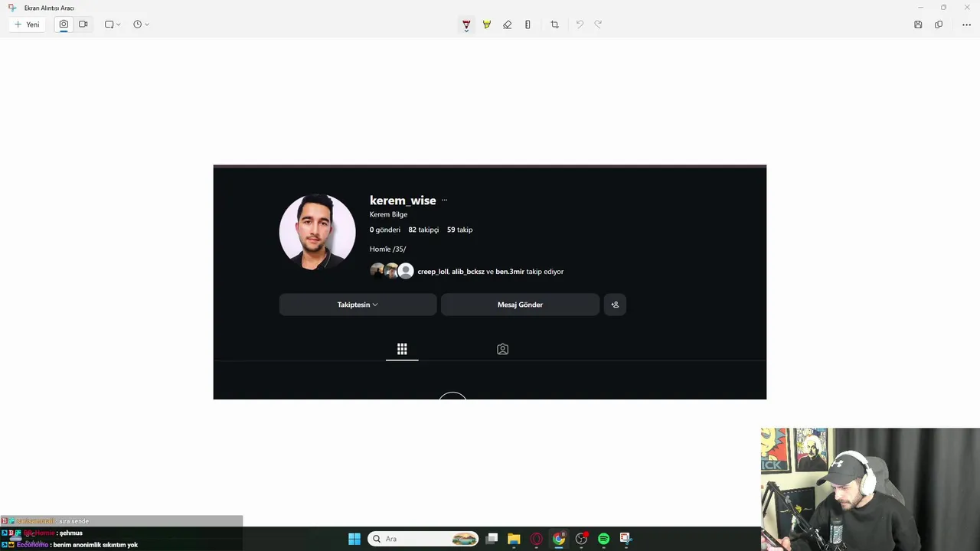The height and width of the screenshot is (551, 980).
Task: Open the three-dot more options menu
Action: [966, 24]
